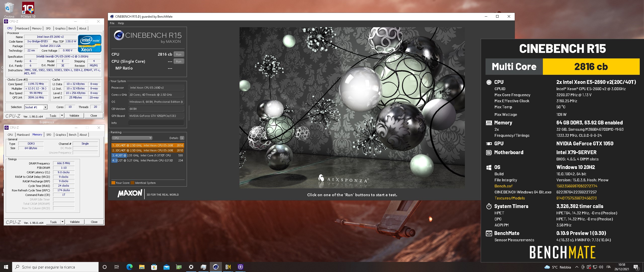Open the About tab in the upper CPU-Z window
Viewport: 644px width, 272px height.
click(83, 28)
